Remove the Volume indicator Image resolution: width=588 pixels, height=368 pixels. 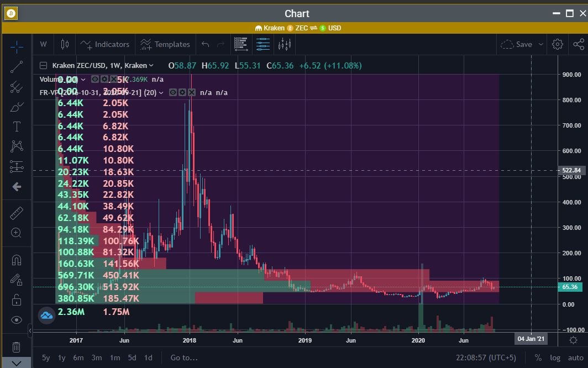114,79
